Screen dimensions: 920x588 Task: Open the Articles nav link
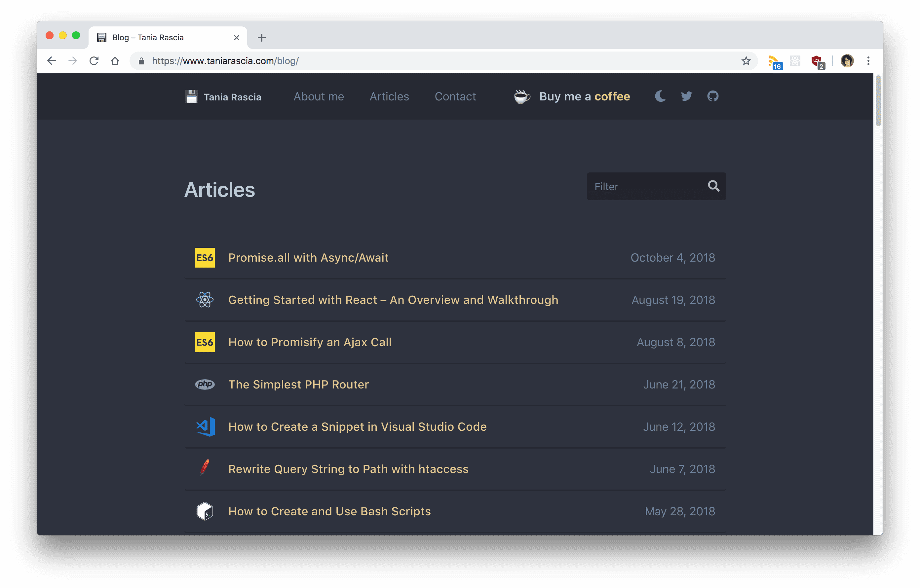pyautogui.click(x=389, y=96)
